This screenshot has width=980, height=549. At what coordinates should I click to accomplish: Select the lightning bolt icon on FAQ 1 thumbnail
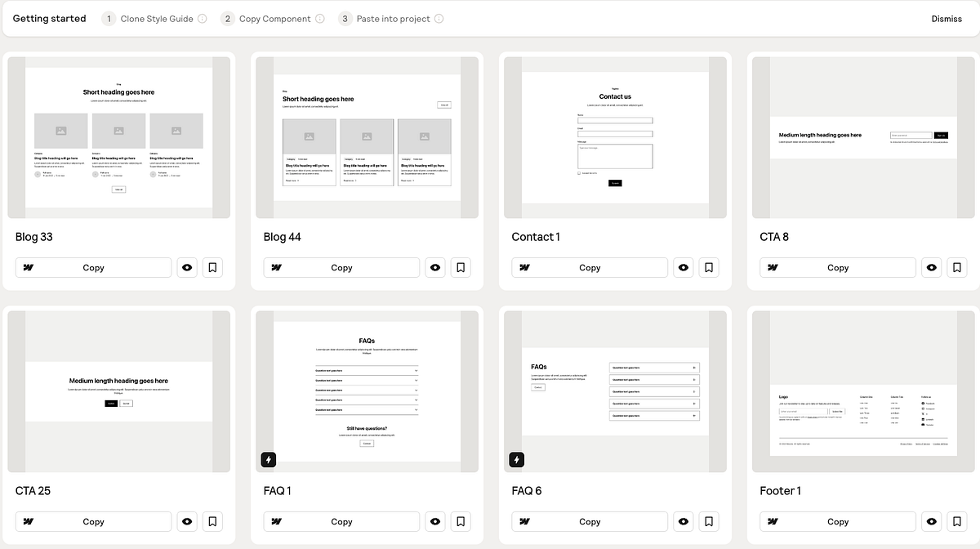tap(268, 459)
